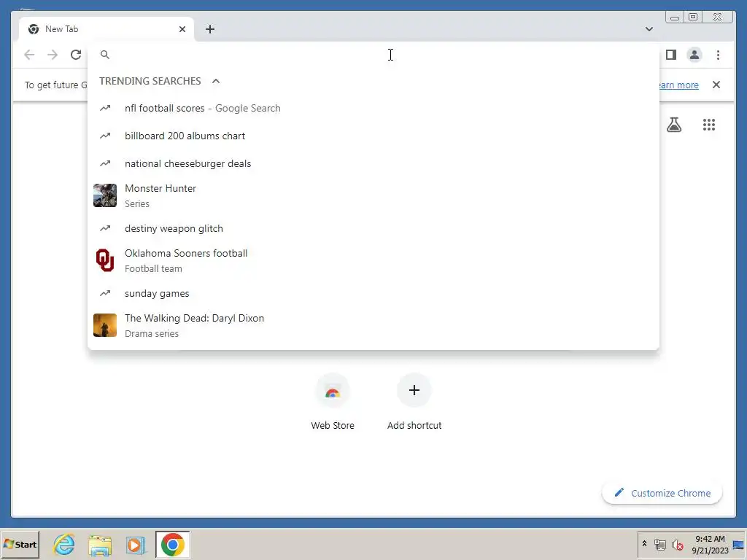The width and height of the screenshot is (747, 560).
Task: Click the reload page icon
Action: click(x=76, y=55)
